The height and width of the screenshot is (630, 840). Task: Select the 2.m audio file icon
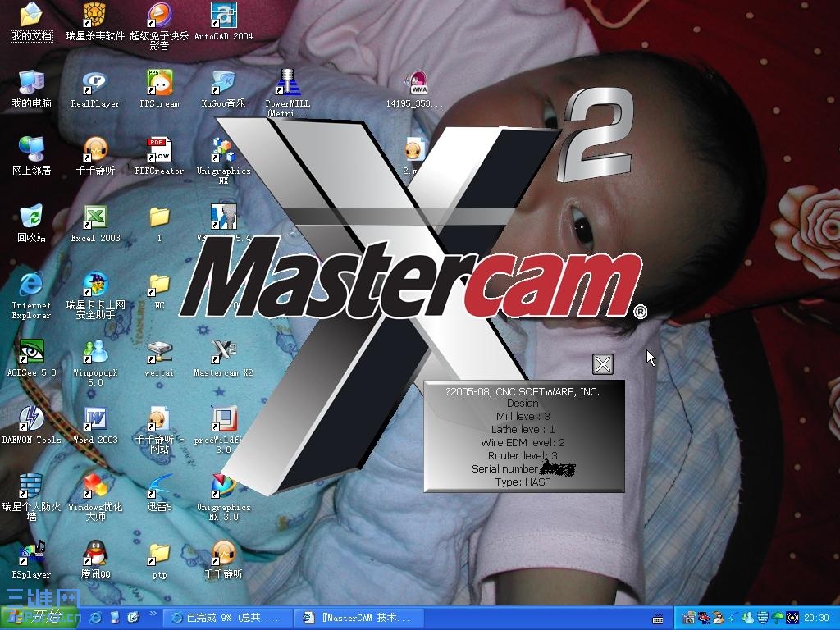(414, 157)
